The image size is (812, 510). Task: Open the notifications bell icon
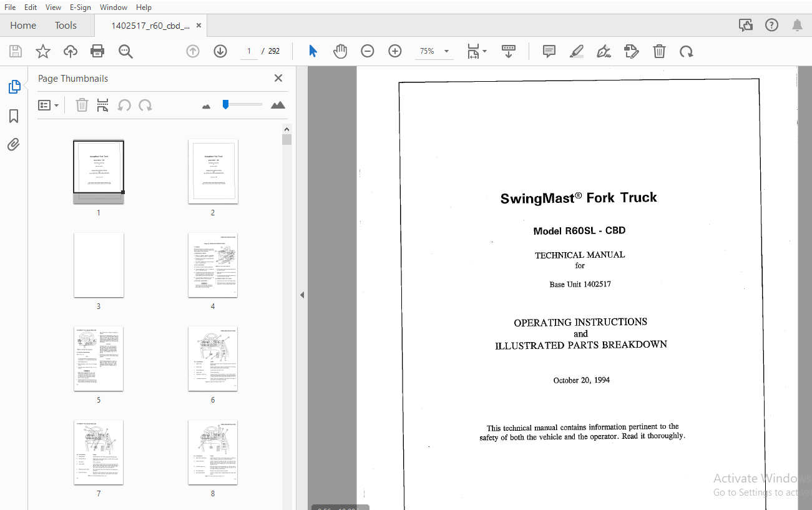click(797, 25)
